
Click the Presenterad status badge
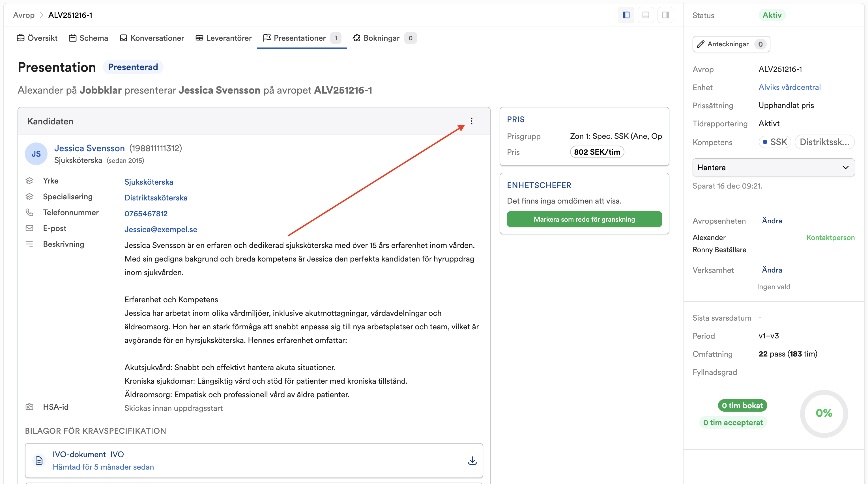coord(133,67)
